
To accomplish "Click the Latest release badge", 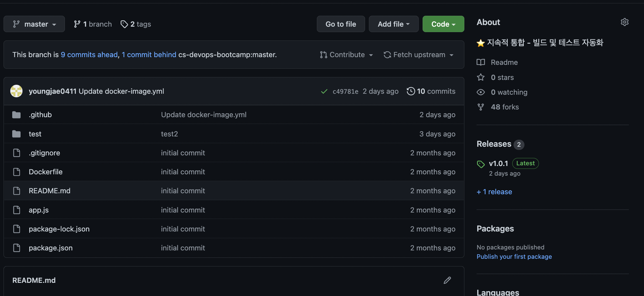I will (525, 163).
